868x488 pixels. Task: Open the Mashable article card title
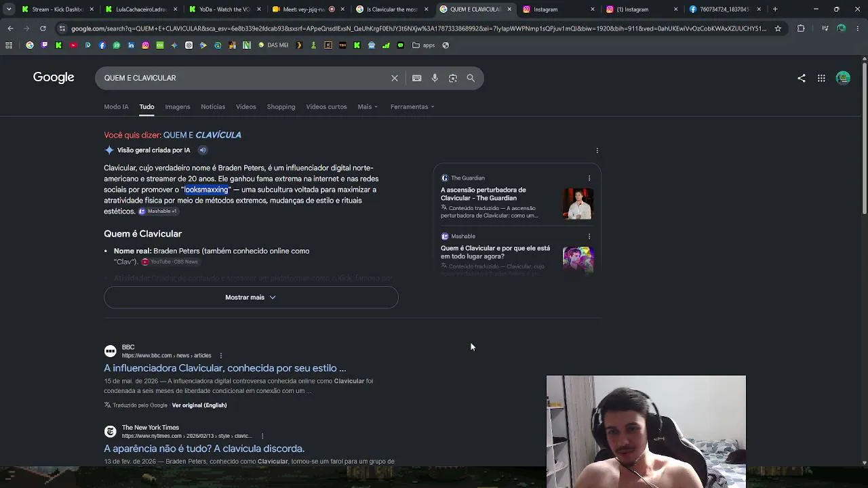coord(495,252)
